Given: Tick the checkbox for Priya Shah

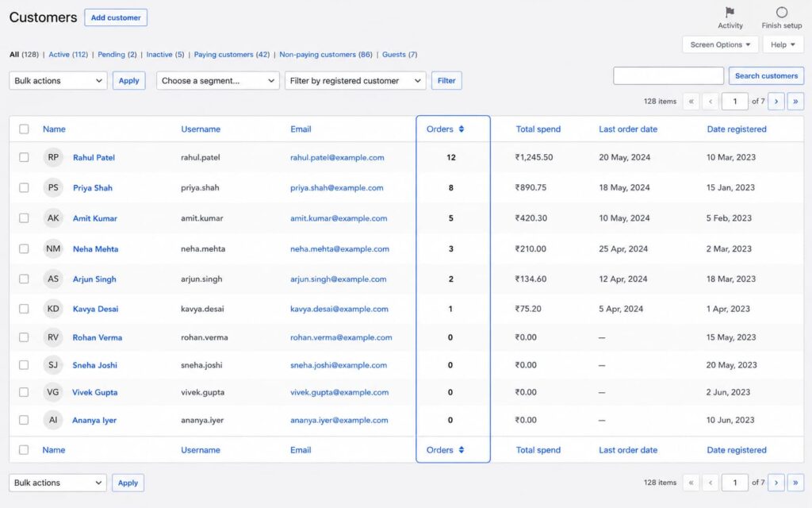Looking at the screenshot, I should (x=24, y=187).
